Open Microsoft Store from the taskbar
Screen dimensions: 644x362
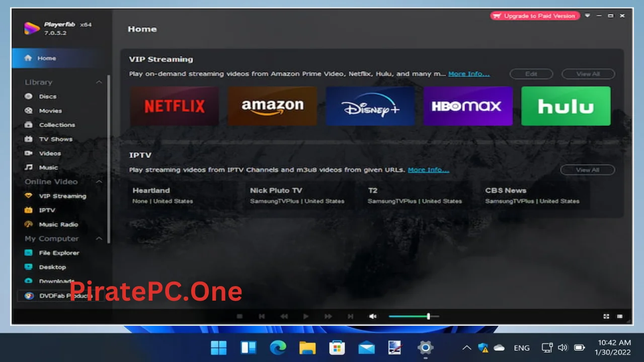(x=337, y=347)
